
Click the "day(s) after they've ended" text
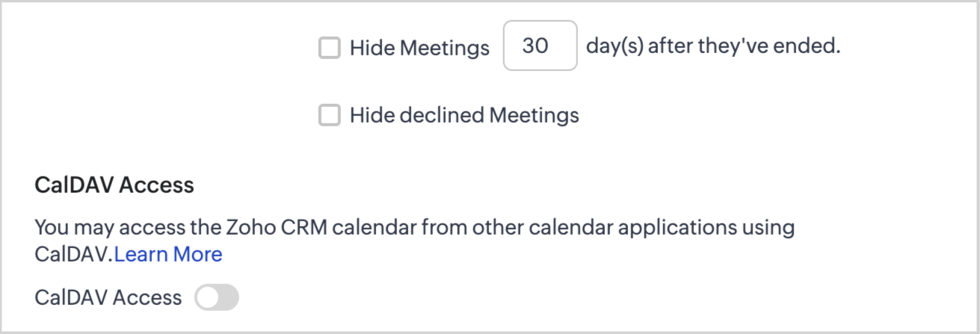point(713,46)
